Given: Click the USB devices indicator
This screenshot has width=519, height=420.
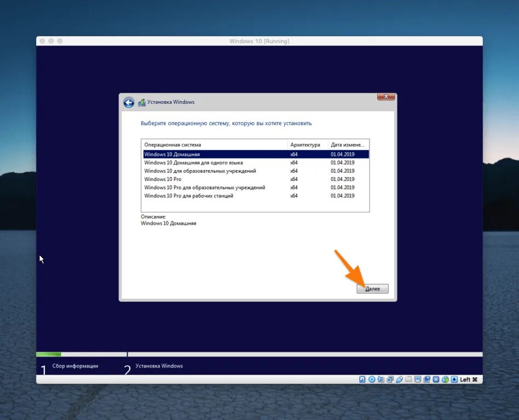Looking at the screenshot, I should tap(400, 380).
